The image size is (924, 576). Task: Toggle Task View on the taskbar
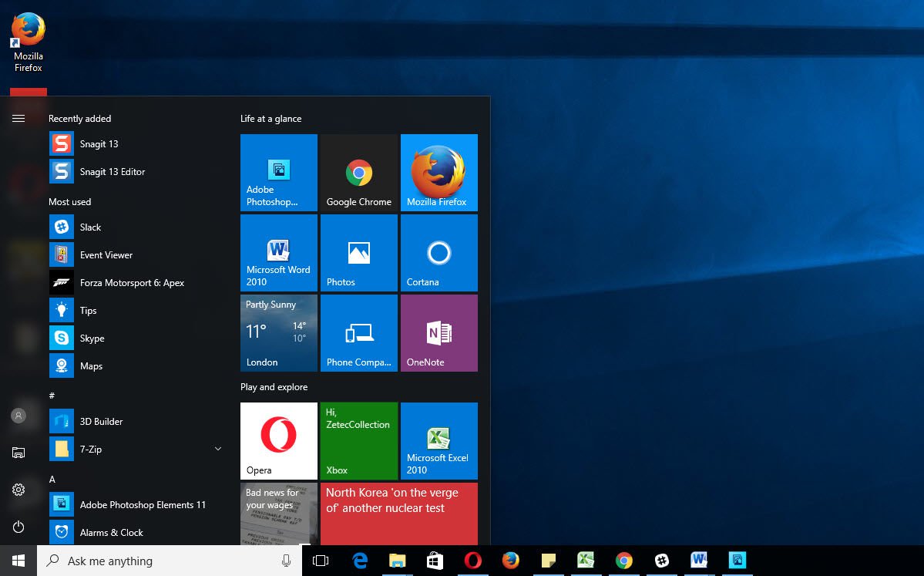pyautogui.click(x=321, y=561)
